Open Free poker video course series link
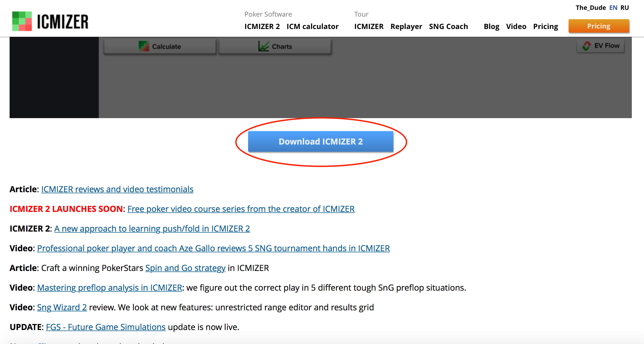Screen dimensions: 644x344 point(241,209)
